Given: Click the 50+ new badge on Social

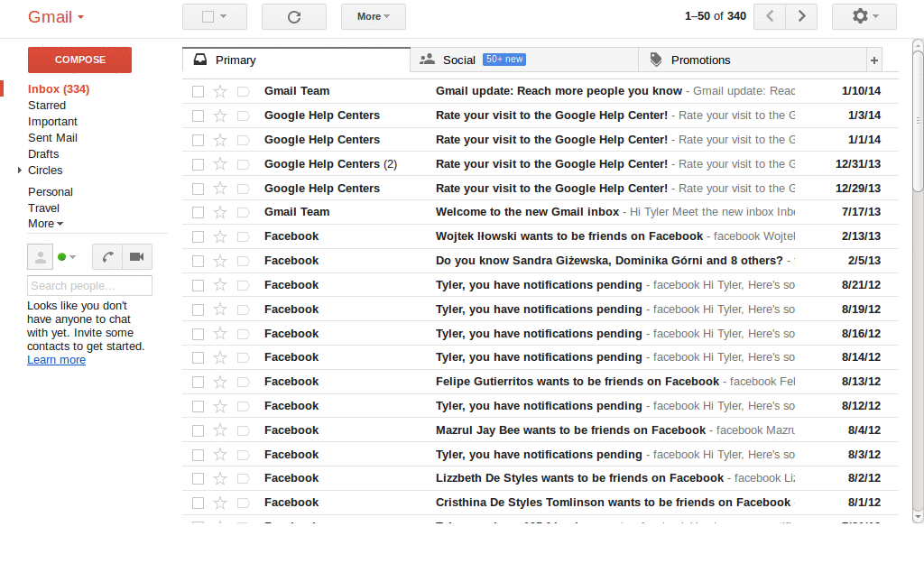Looking at the screenshot, I should pos(504,60).
